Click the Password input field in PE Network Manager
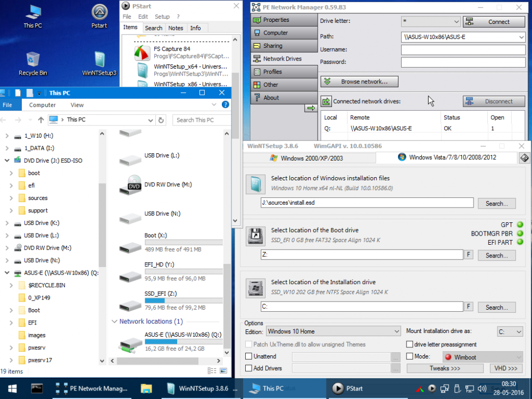Screen dimensions: 532x399 tap(463, 62)
